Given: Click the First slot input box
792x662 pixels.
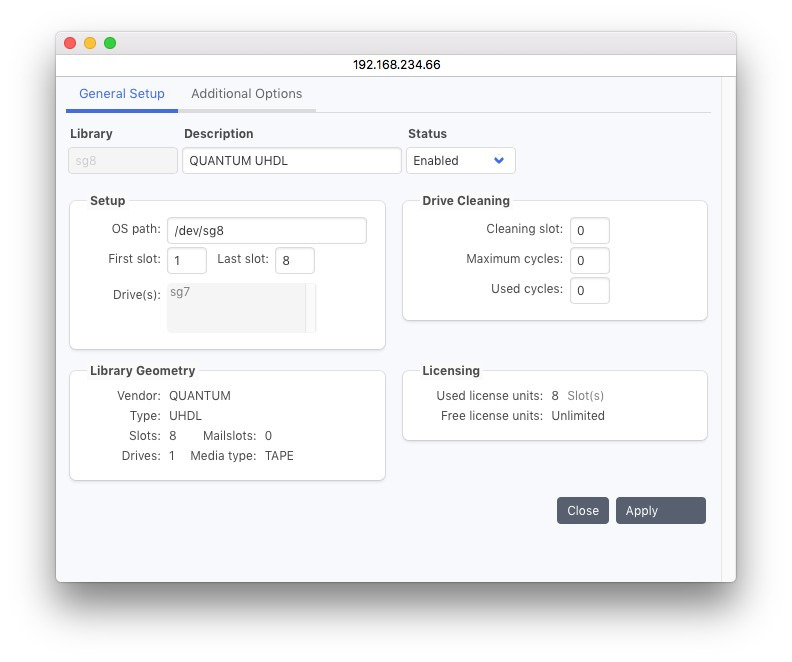Looking at the screenshot, I should [x=187, y=261].
